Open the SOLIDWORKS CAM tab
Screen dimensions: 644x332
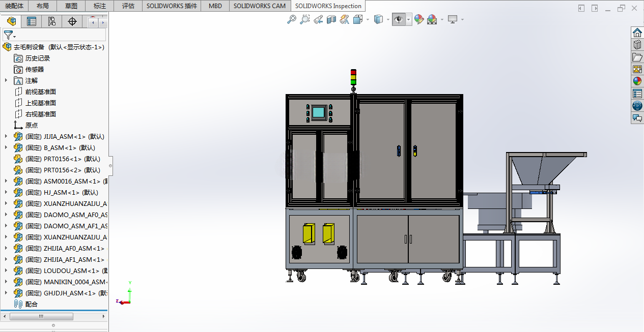click(260, 6)
